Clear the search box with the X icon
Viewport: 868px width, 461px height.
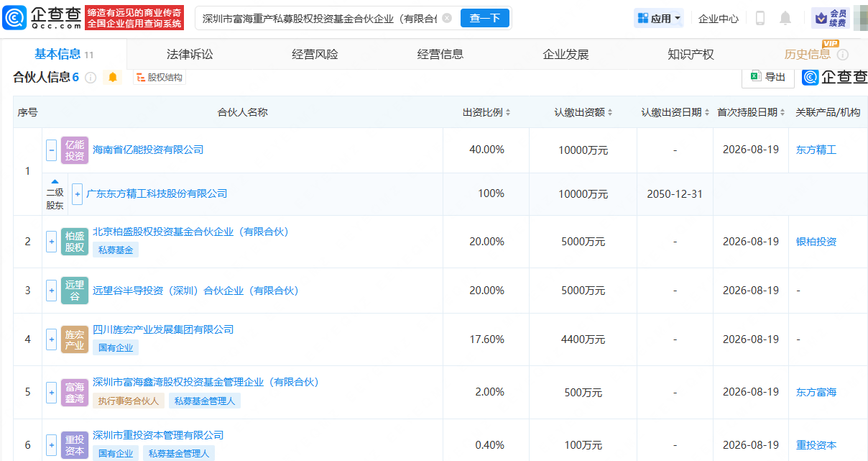point(447,18)
